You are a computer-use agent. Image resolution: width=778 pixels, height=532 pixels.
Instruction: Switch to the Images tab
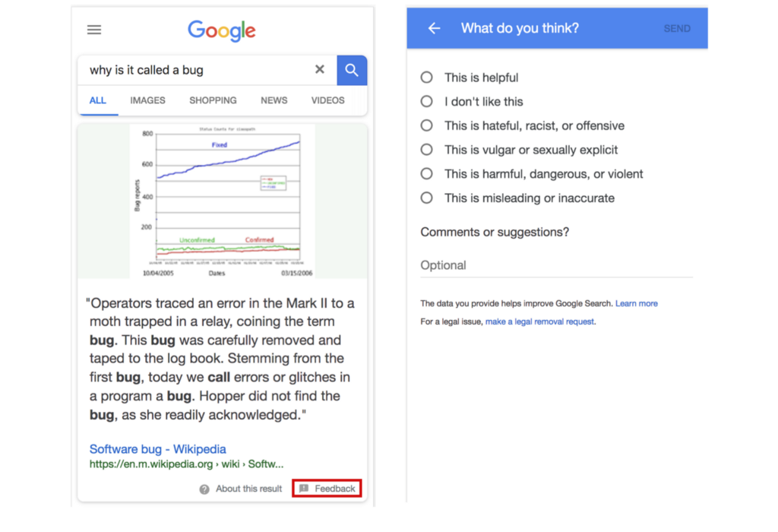click(147, 100)
